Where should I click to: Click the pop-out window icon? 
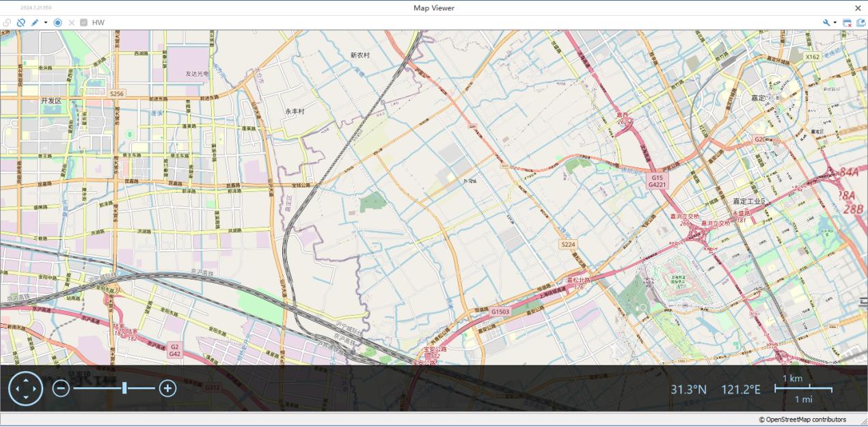[x=860, y=23]
